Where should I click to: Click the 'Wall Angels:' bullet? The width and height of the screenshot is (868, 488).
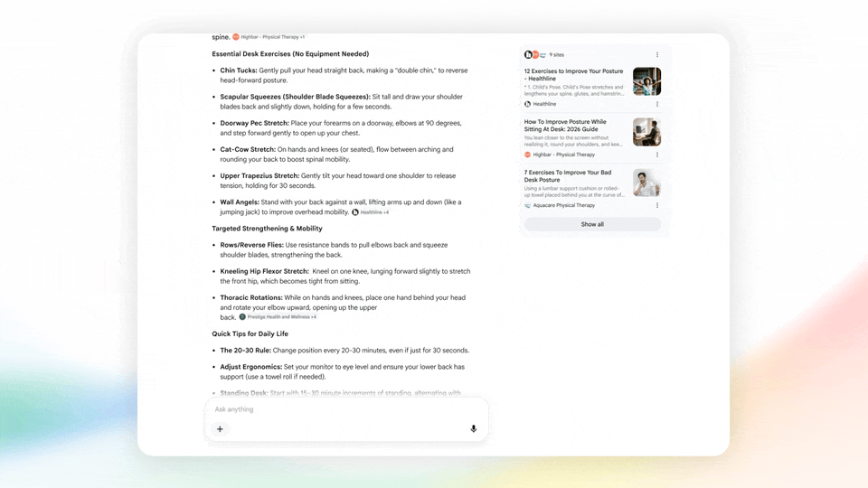(x=239, y=202)
